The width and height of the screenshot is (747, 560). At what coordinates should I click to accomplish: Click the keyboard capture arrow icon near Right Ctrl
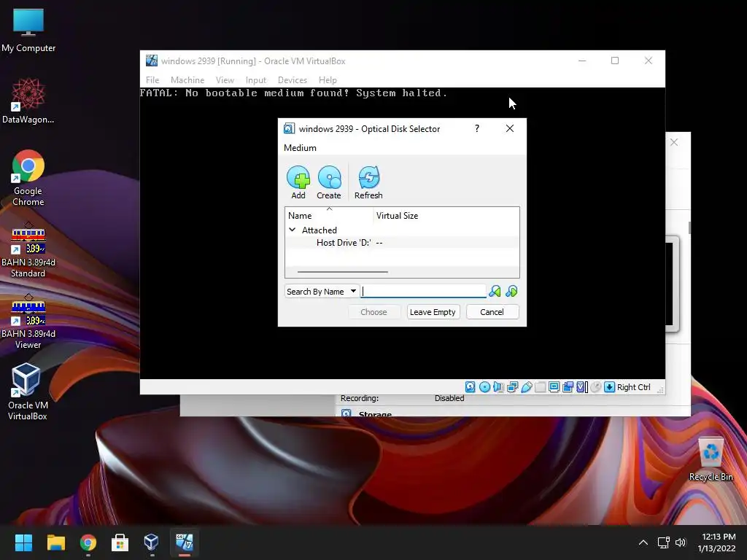point(609,387)
